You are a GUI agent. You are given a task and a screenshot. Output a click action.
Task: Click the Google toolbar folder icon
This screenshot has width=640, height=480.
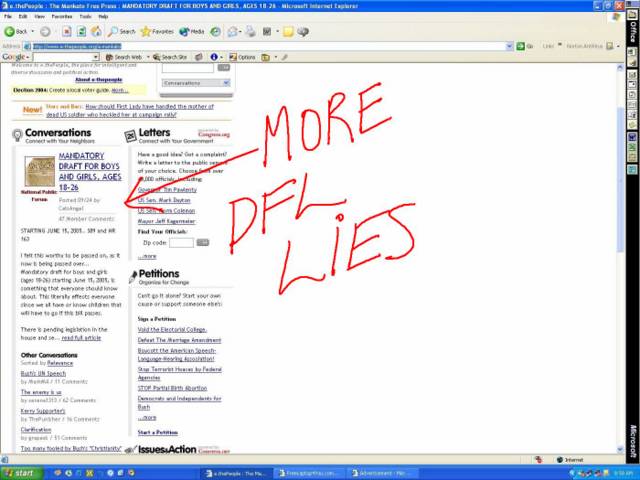pyautogui.click(x=266, y=57)
